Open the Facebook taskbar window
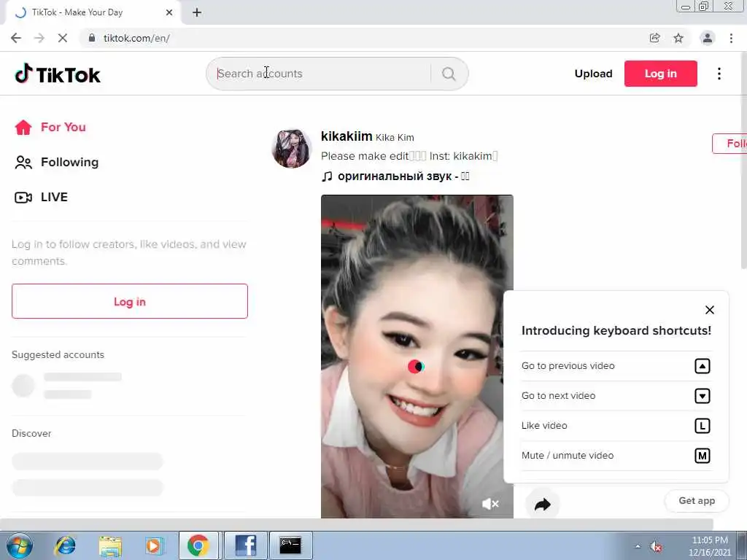The height and width of the screenshot is (560, 747). click(x=245, y=545)
